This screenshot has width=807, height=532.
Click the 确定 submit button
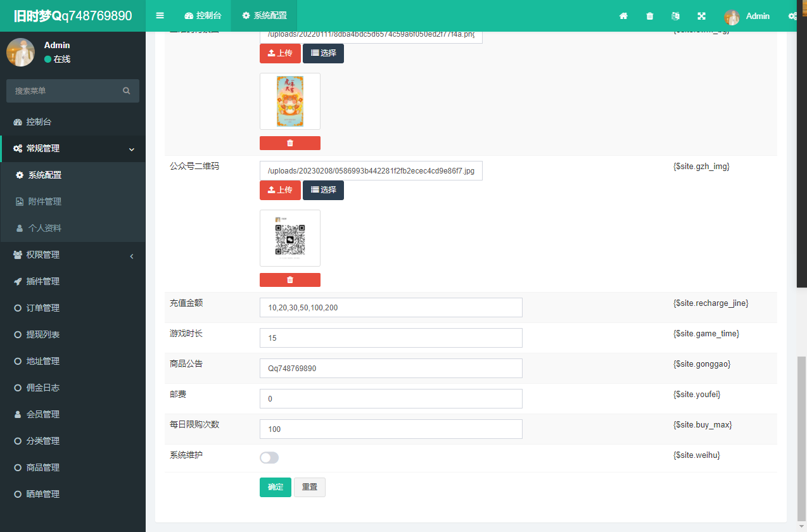(x=276, y=487)
